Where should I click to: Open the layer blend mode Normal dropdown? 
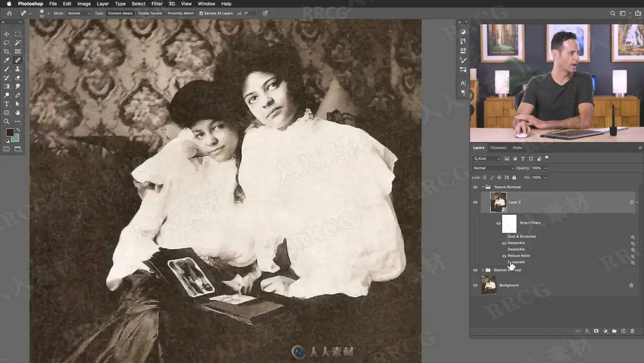coord(493,168)
